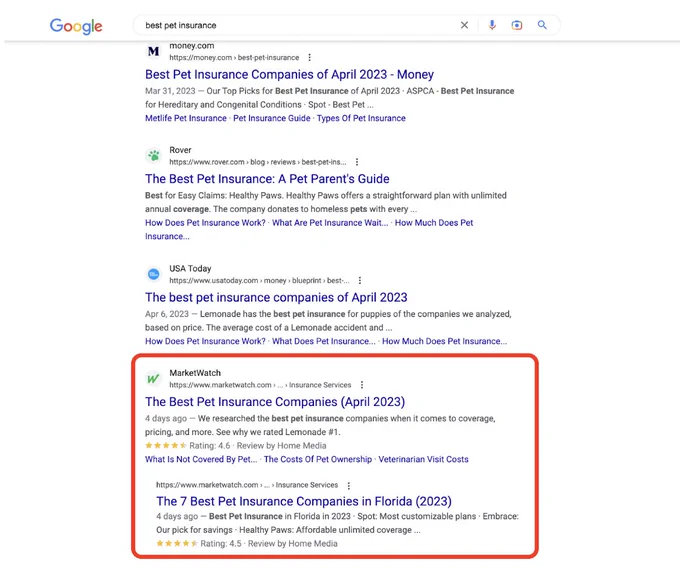Image resolution: width=680 pixels, height=580 pixels.
Task: Click the Rover paw favicon
Action: (x=154, y=155)
